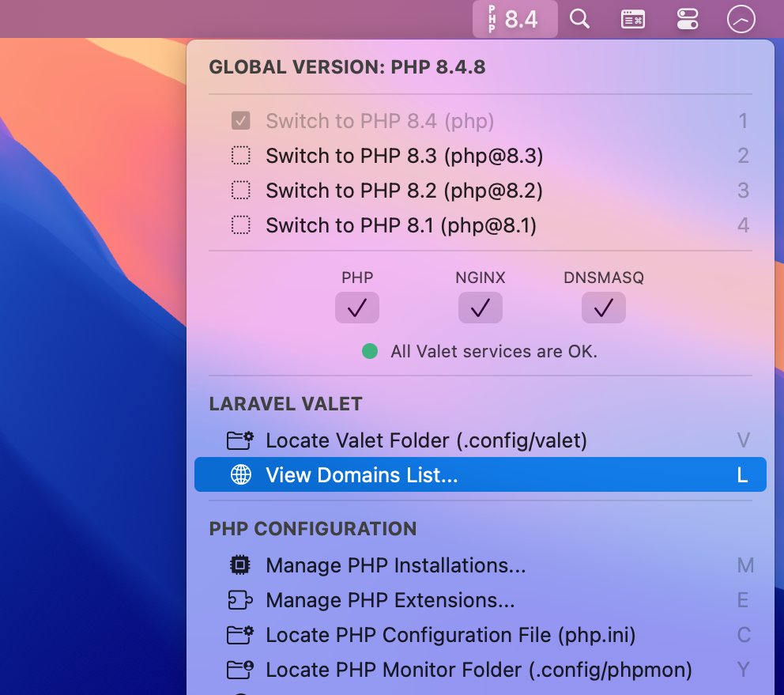
Task: Toggle the DNSMASQ service checkmark button
Action: tap(604, 308)
